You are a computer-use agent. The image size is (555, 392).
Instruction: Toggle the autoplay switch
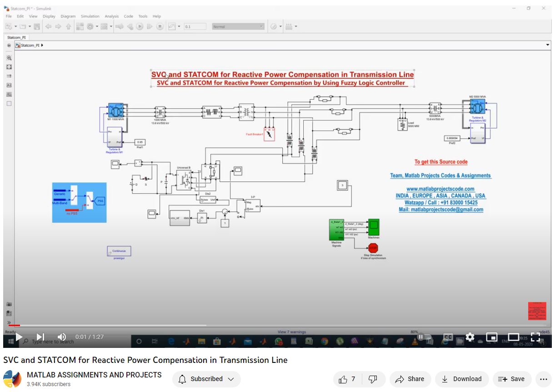coord(424,337)
